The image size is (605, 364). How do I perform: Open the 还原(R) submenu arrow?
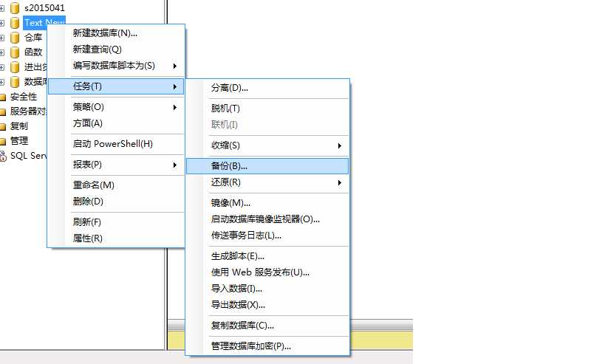[340, 183]
